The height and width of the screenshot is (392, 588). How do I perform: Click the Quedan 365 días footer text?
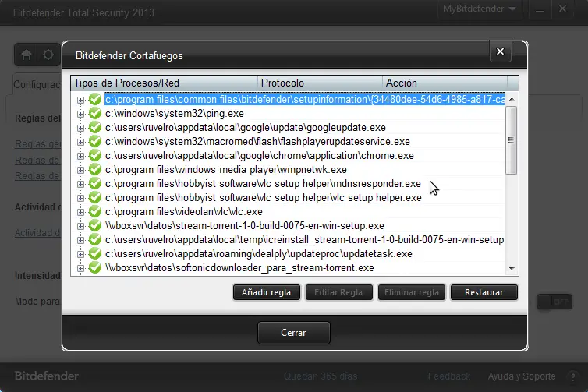(321, 376)
